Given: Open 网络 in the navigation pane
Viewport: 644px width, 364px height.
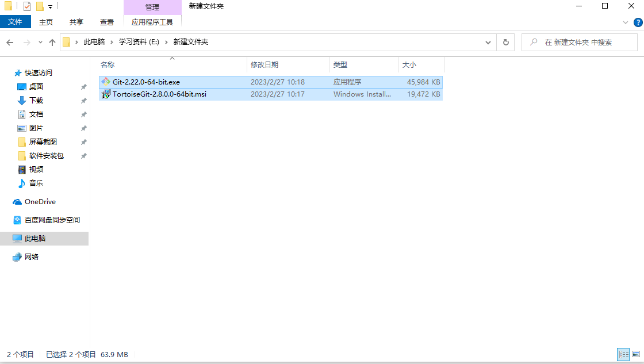Looking at the screenshot, I should [32, 257].
